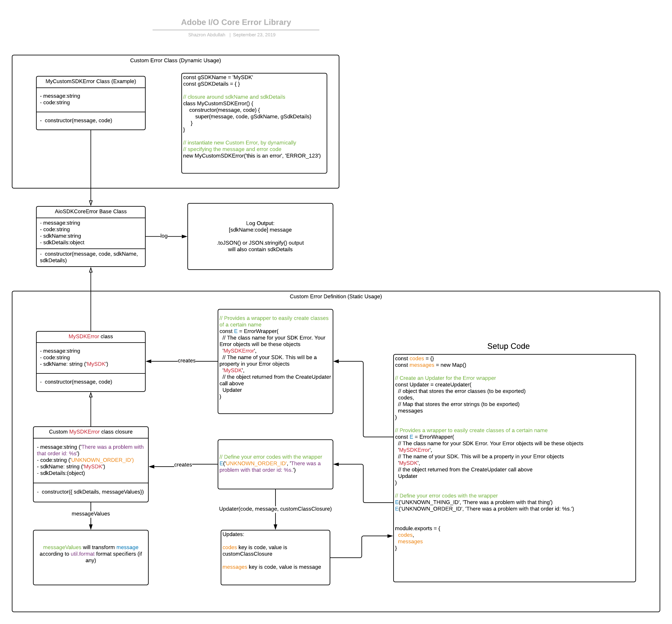The width and height of the screenshot is (672, 624).
Task: Click the 'Custom Error Class (Dynamic Usage)' label
Action: tap(175, 61)
